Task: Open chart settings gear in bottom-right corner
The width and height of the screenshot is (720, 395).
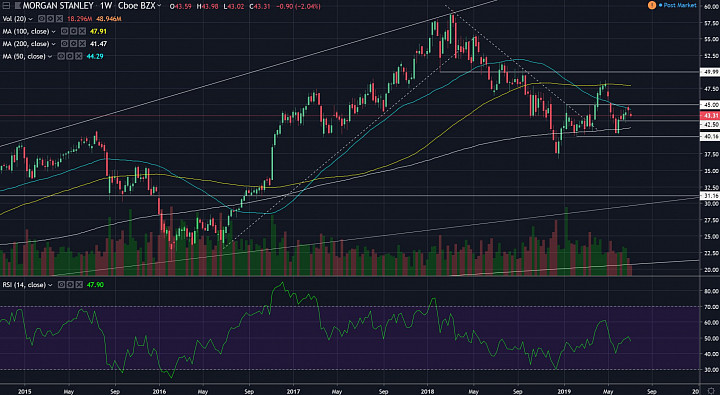Action: (x=711, y=391)
